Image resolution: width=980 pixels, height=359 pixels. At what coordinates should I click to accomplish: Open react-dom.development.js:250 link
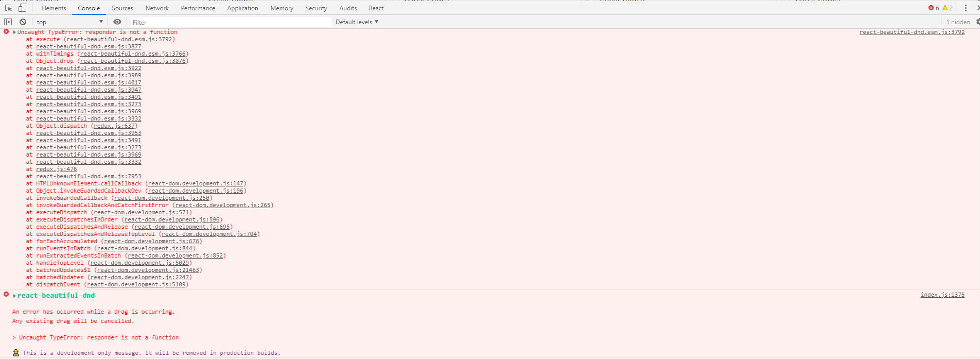tap(162, 198)
